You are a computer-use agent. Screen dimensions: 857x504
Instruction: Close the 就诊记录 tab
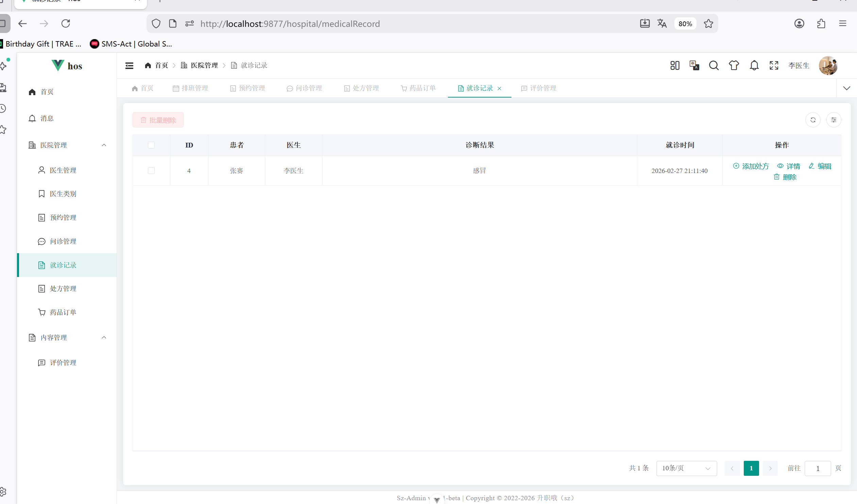pos(499,88)
